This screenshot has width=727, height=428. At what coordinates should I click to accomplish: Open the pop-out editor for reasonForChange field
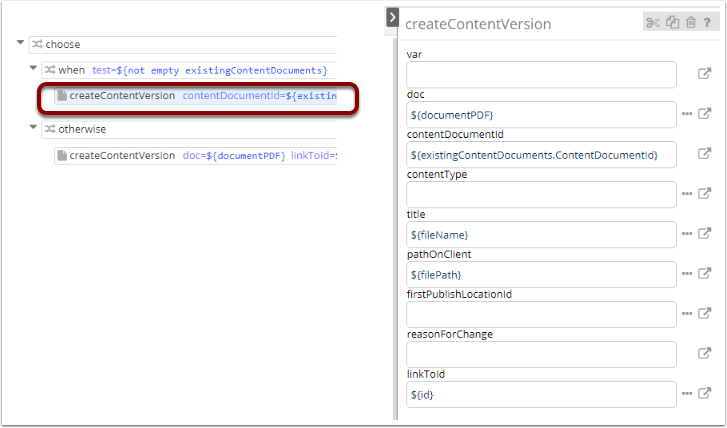tap(704, 354)
